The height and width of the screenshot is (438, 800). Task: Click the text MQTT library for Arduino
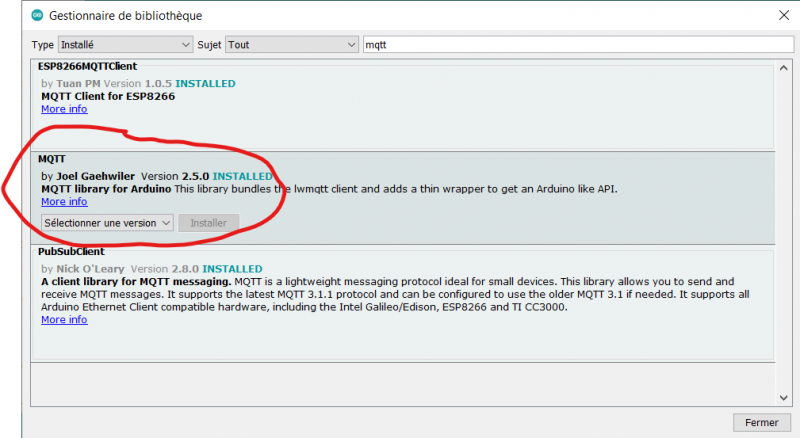pyautogui.click(x=106, y=189)
